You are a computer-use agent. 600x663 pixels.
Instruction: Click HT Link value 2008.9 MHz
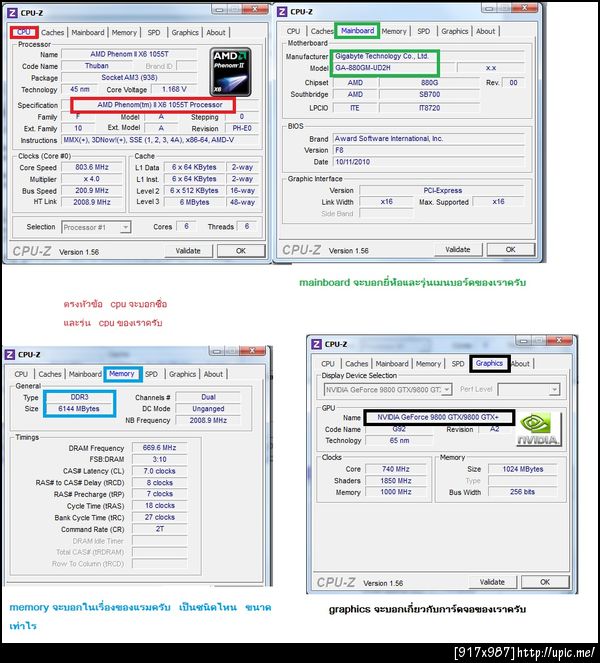92,202
